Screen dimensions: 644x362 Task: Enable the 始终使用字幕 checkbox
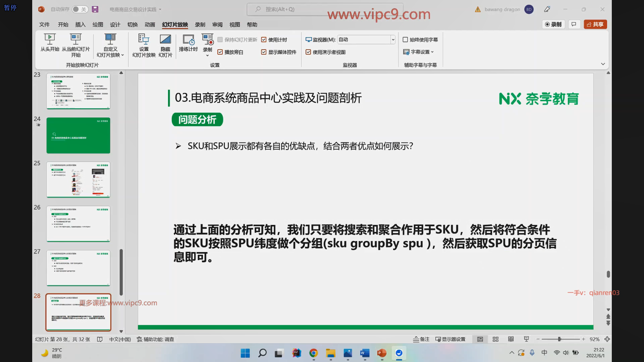tap(405, 40)
